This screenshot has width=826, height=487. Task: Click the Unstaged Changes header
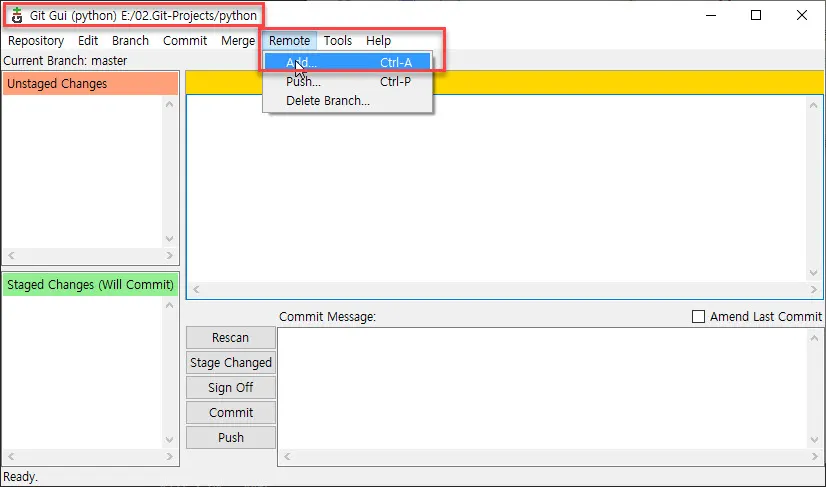[90, 84]
